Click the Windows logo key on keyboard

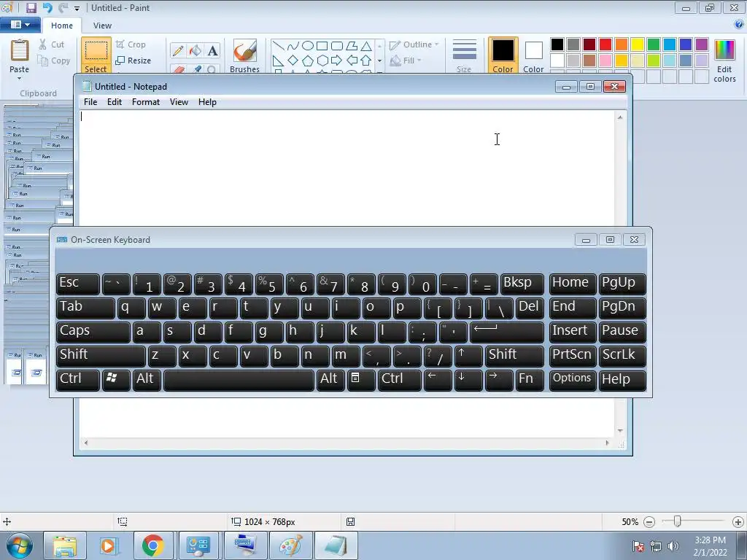click(116, 380)
